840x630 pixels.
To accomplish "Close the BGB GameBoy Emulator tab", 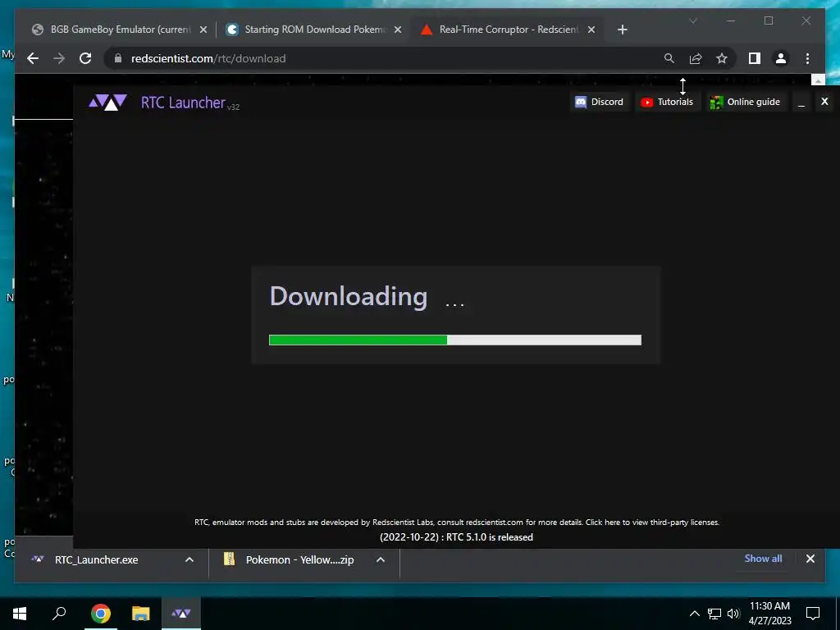I will point(203,30).
